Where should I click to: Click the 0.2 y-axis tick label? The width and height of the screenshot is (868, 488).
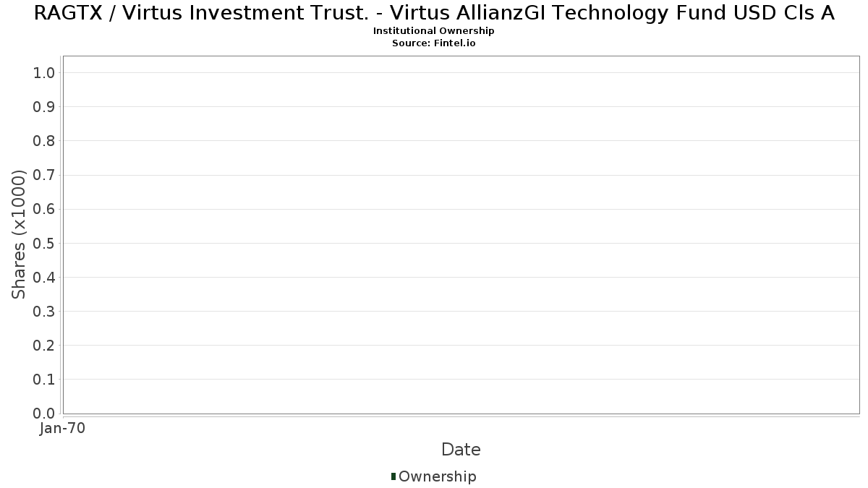click(44, 346)
